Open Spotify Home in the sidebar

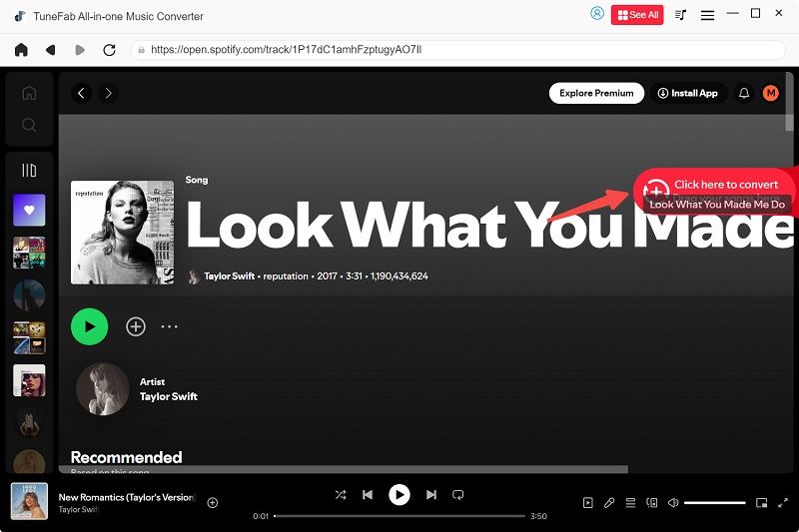29,93
